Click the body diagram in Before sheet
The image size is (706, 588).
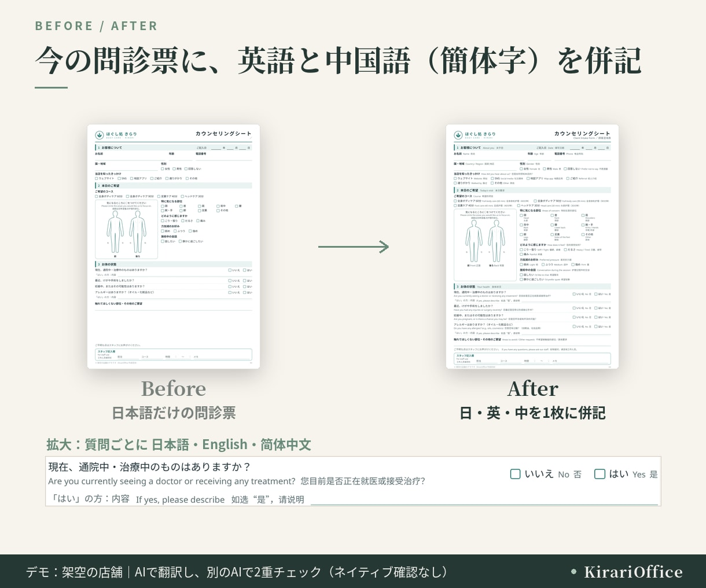127,230
